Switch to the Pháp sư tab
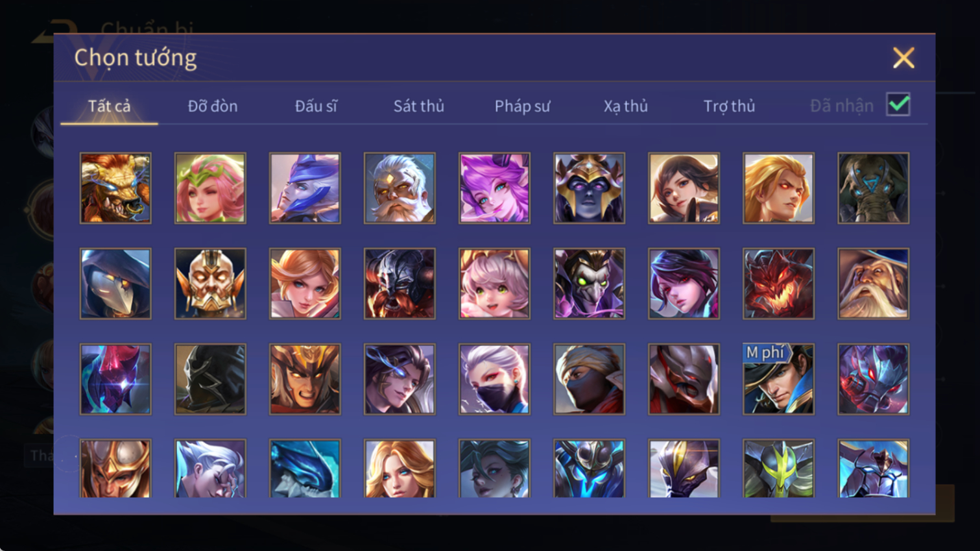 tap(522, 106)
